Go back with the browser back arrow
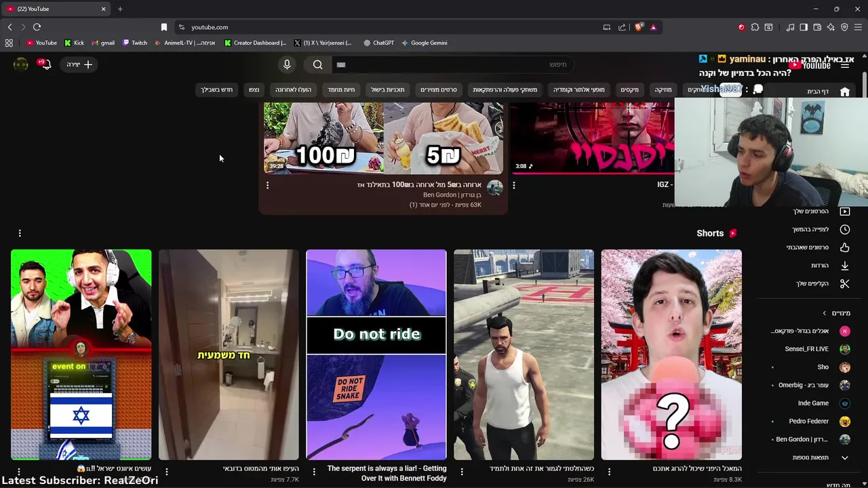868x488 pixels. click(10, 27)
